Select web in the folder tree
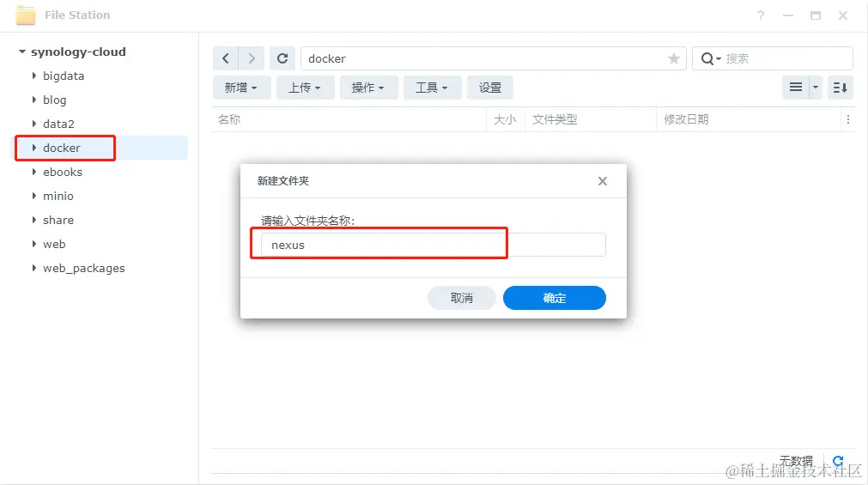Image resolution: width=868 pixels, height=485 pixels. 54,244
